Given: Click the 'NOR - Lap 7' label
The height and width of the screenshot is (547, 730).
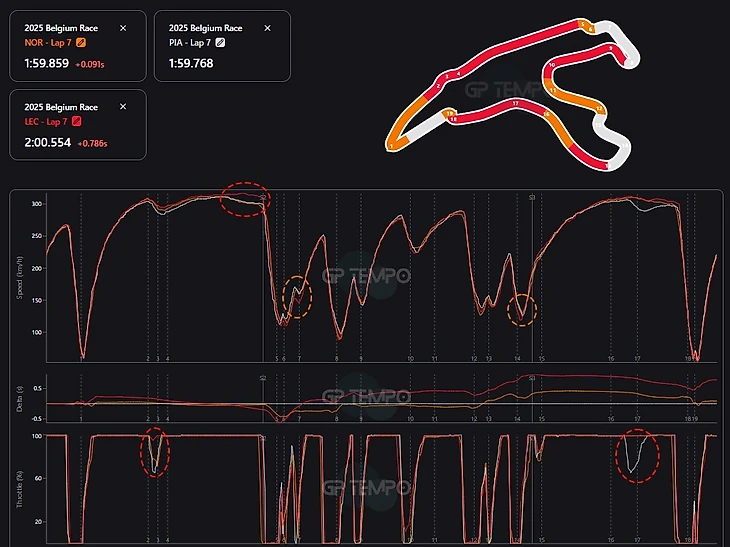Looking at the screenshot, I should tap(48, 42).
